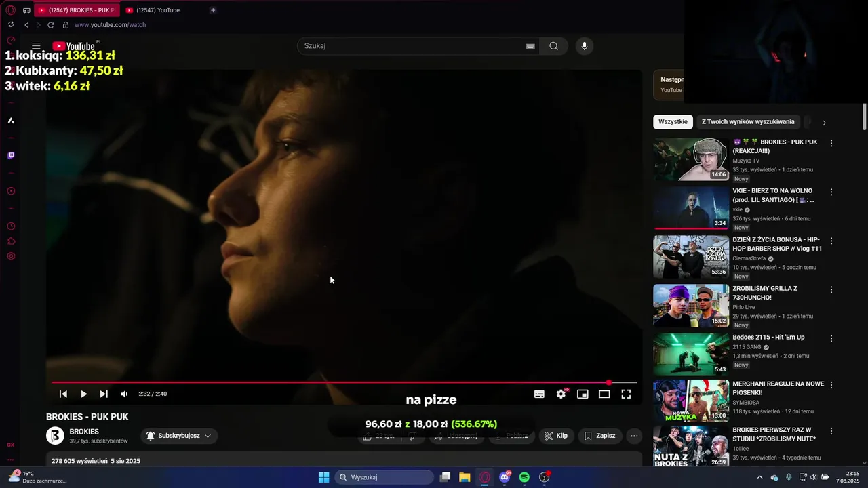Open Spotify from the taskbar

[524, 477]
